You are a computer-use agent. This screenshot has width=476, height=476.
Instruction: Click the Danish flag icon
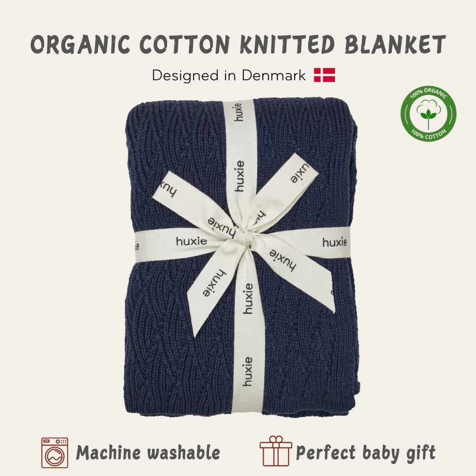click(x=324, y=75)
